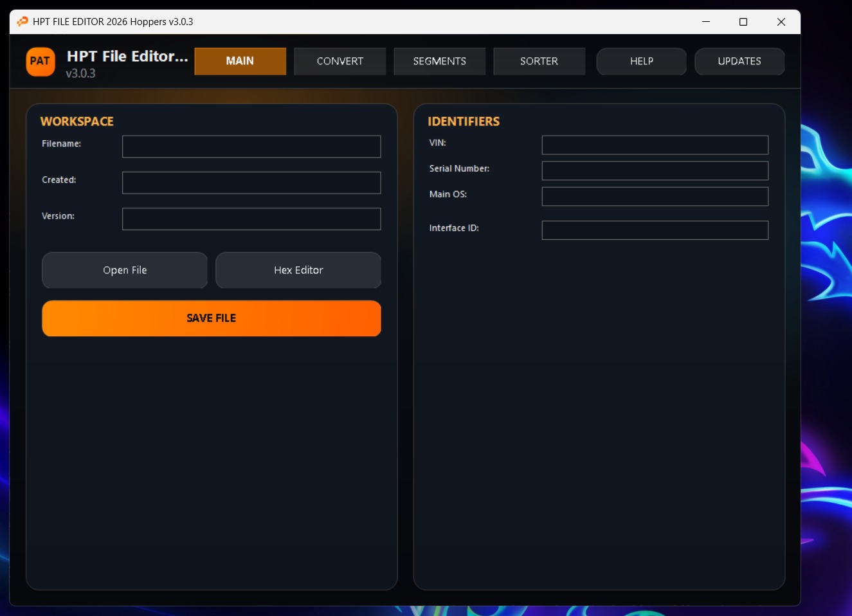This screenshot has width=852, height=616.
Task: Launch the Hex Editor
Action: [298, 270]
